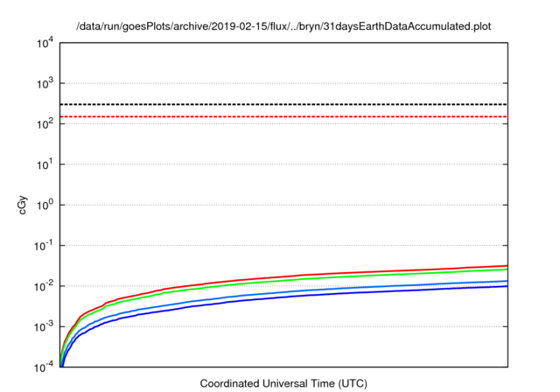Click the green accumulated dose curve
Screen dimensions: 560x392
[304, 279]
